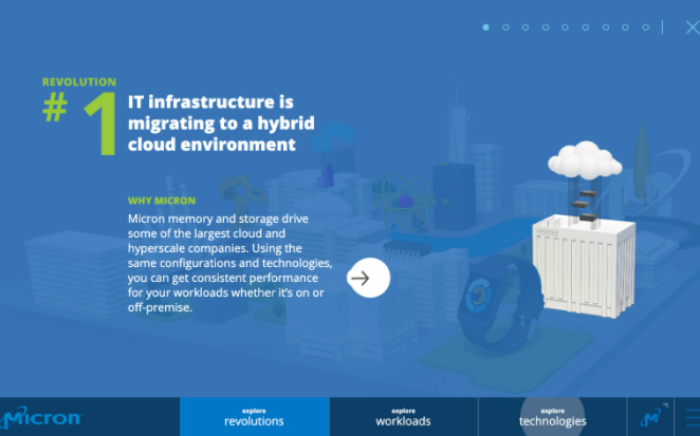Viewport: 700px width, 436px height.
Task: Open the explore technologies tab
Action: pyautogui.click(x=553, y=417)
